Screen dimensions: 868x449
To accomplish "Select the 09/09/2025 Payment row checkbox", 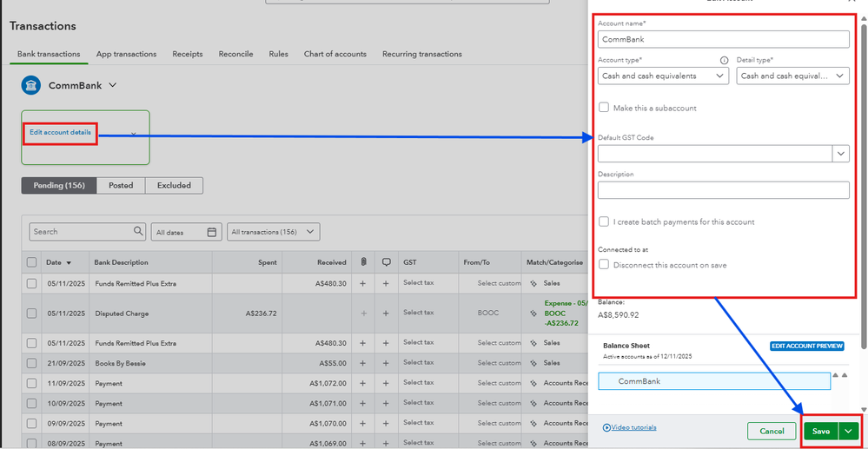I will [x=31, y=424].
